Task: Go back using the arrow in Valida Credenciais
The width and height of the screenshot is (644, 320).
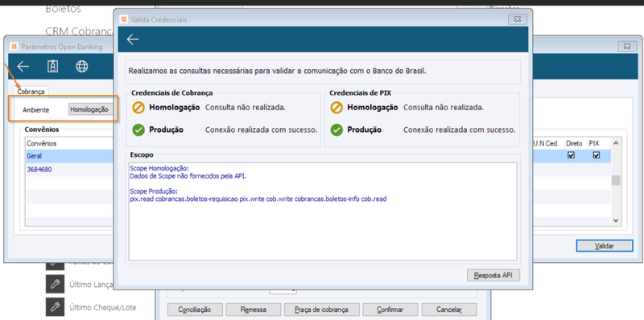Action: 133,39
